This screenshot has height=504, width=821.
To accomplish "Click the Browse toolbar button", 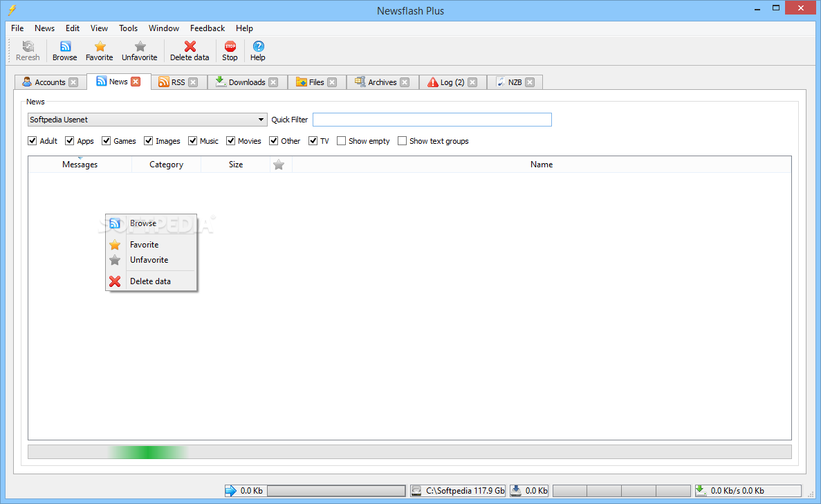I will coord(64,51).
